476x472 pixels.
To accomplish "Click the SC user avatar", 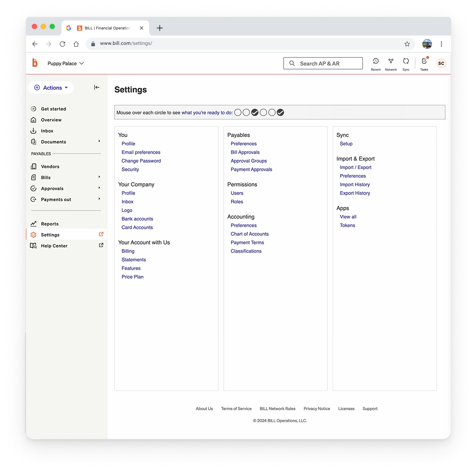I will [441, 63].
